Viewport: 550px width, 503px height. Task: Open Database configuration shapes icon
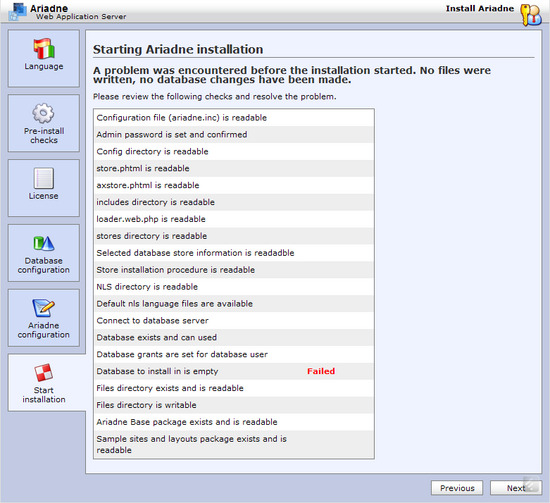44,243
